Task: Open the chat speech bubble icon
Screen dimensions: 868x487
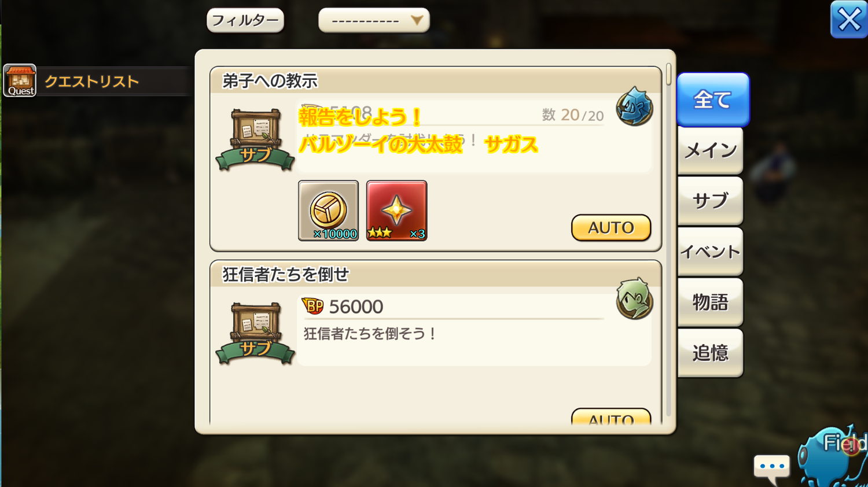Action: tap(772, 468)
